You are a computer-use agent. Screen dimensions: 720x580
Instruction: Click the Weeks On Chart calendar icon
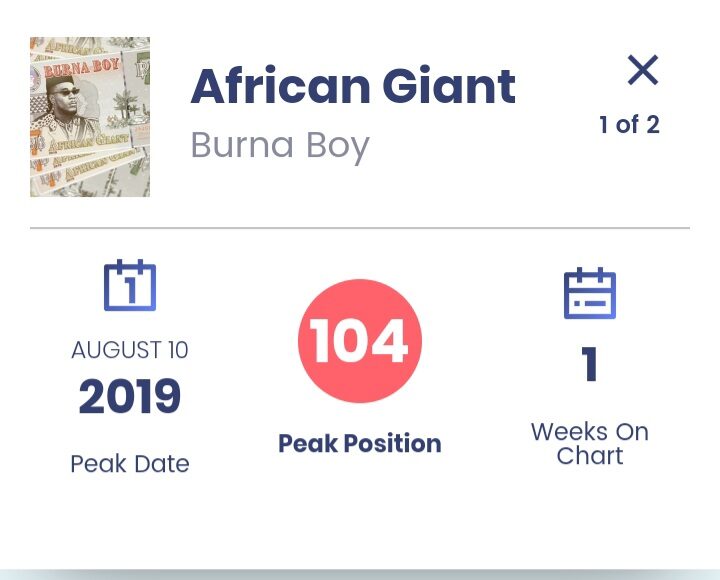click(x=590, y=293)
